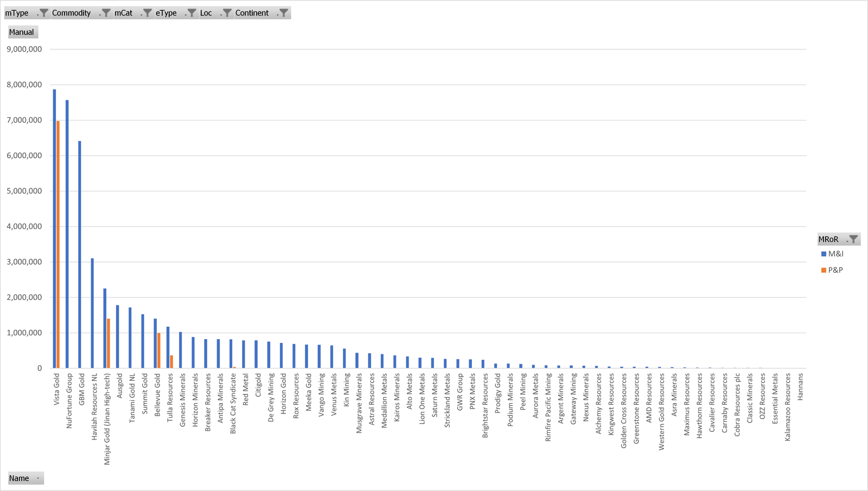
Task: Click the Minjar Gold (Jinan High-tech) label
Action: click(107, 419)
